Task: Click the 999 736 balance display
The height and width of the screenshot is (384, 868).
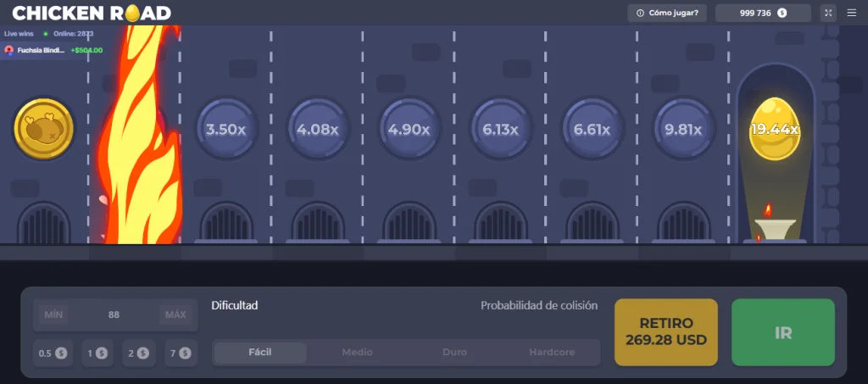Action: point(763,13)
